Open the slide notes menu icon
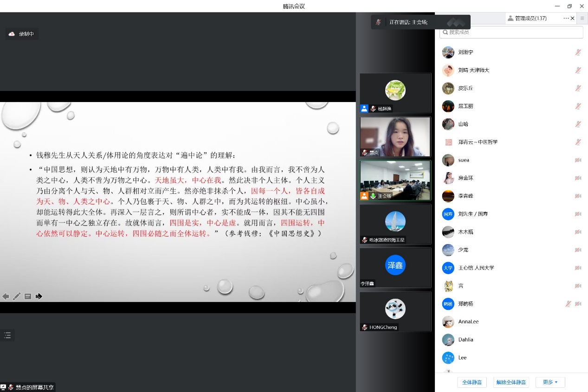The image size is (588, 392). click(28, 296)
